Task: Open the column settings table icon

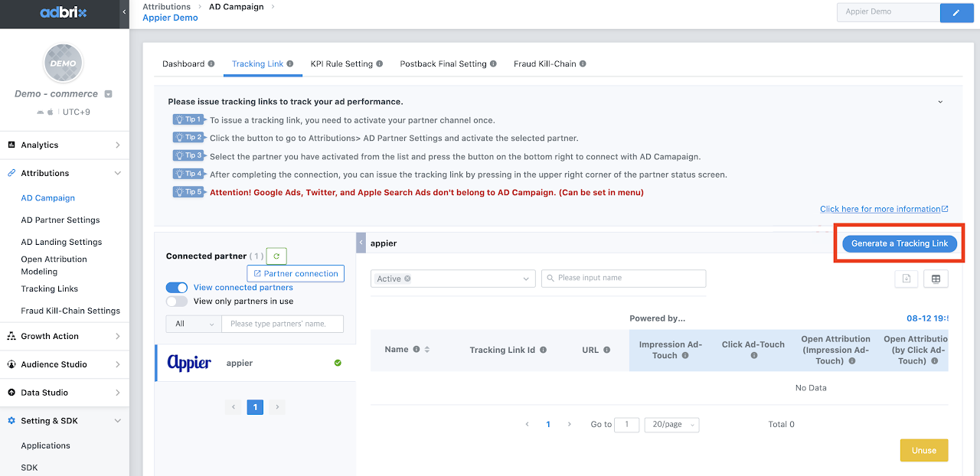Action: coord(936,279)
